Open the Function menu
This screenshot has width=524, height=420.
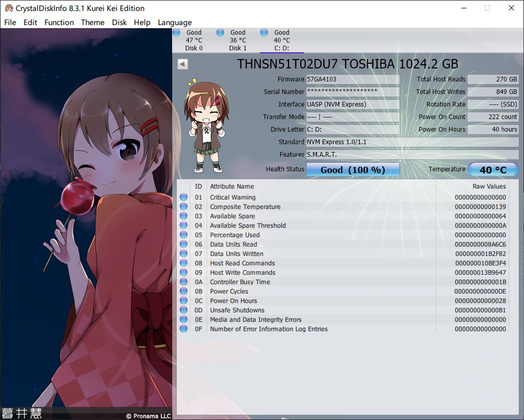click(59, 22)
